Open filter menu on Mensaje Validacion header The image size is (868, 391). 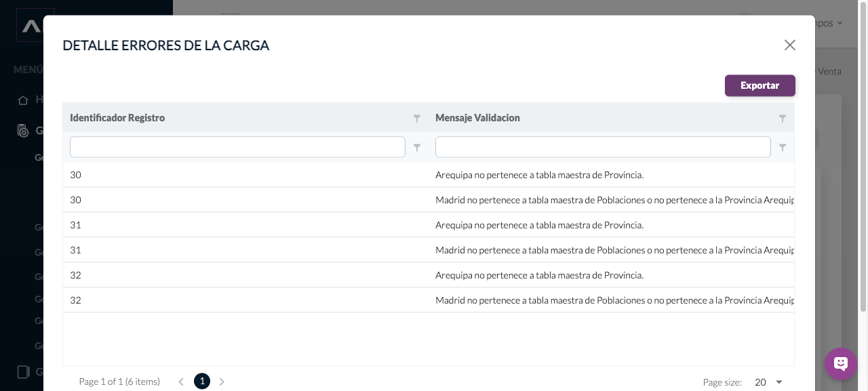tap(783, 118)
